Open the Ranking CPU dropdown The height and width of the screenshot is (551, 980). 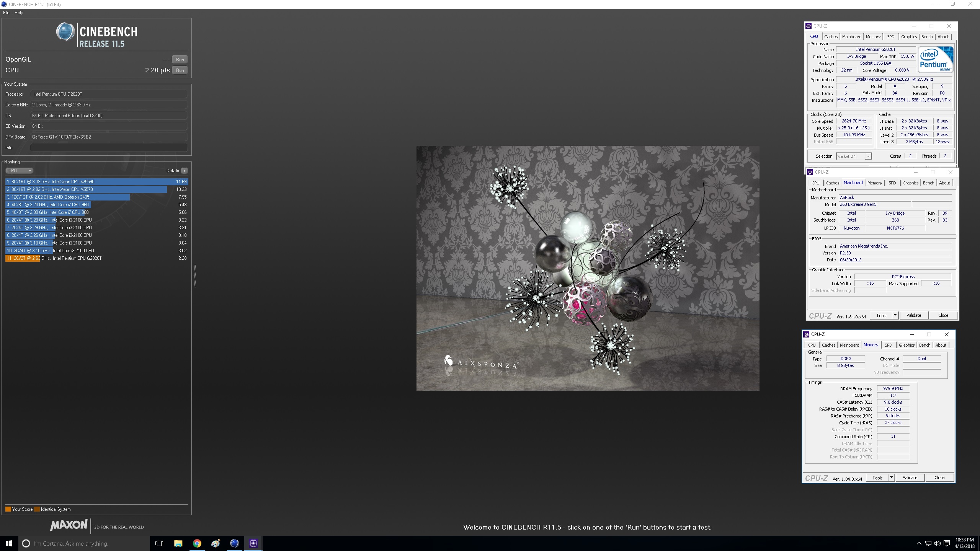tap(19, 171)
